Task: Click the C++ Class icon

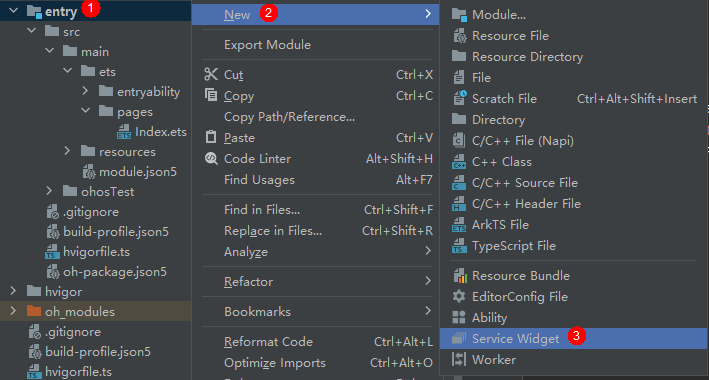Action: click(459, 162)
